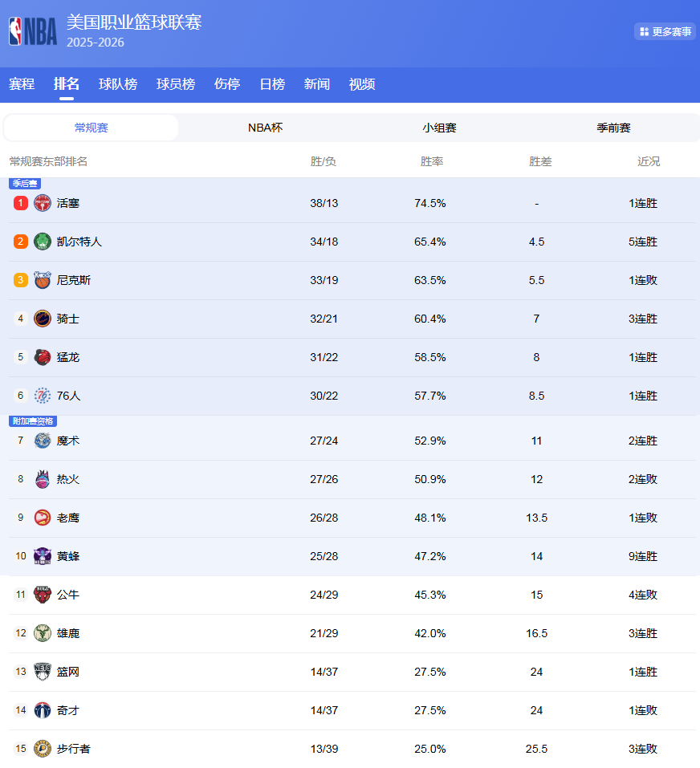The height and width of the screenshot is (768, 700).
Task: Open the 更多赛事 more events button
Action: [x=665, y=31]
